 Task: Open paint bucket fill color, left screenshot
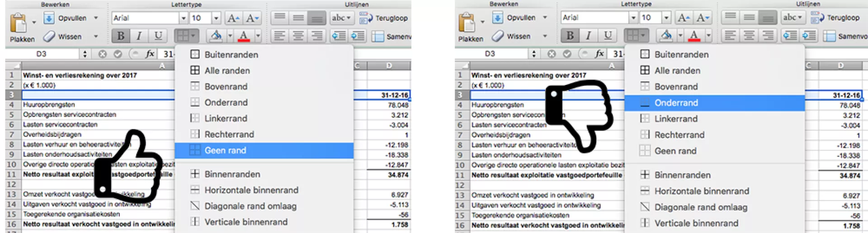click(x=216, y=36)
